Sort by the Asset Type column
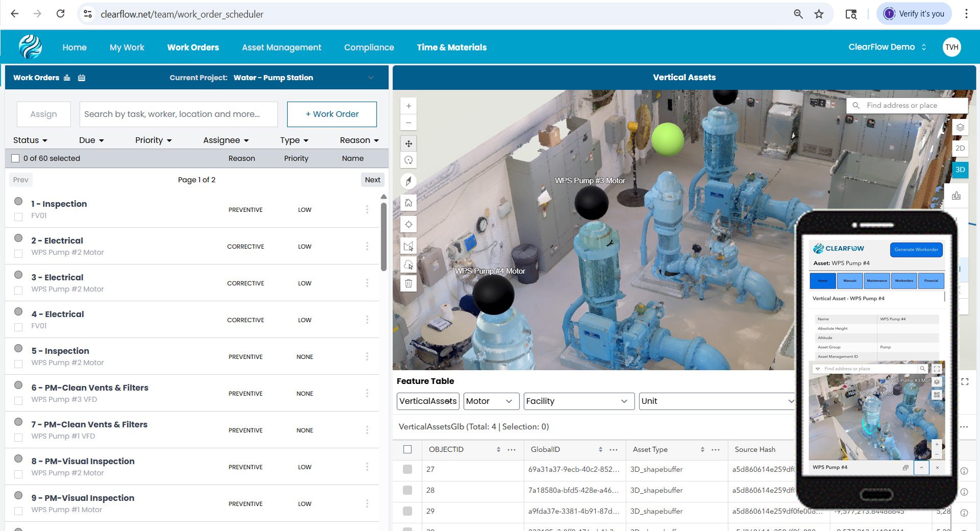The image size is (980, 531). click(702, 449)
